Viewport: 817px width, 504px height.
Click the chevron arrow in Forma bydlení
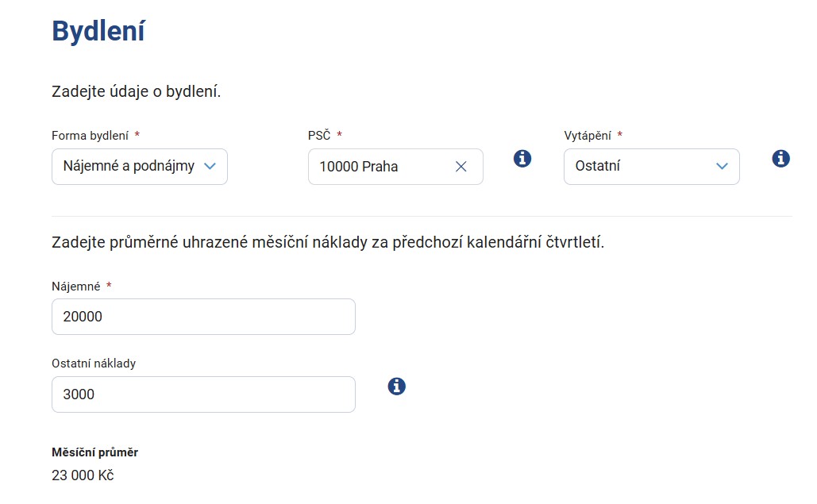pyautogui.click(x=210, y=166)
